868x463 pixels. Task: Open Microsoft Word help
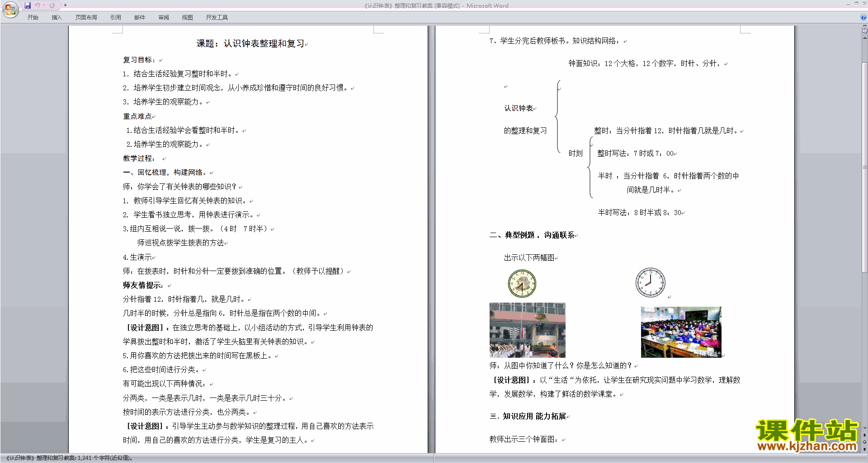863,18
